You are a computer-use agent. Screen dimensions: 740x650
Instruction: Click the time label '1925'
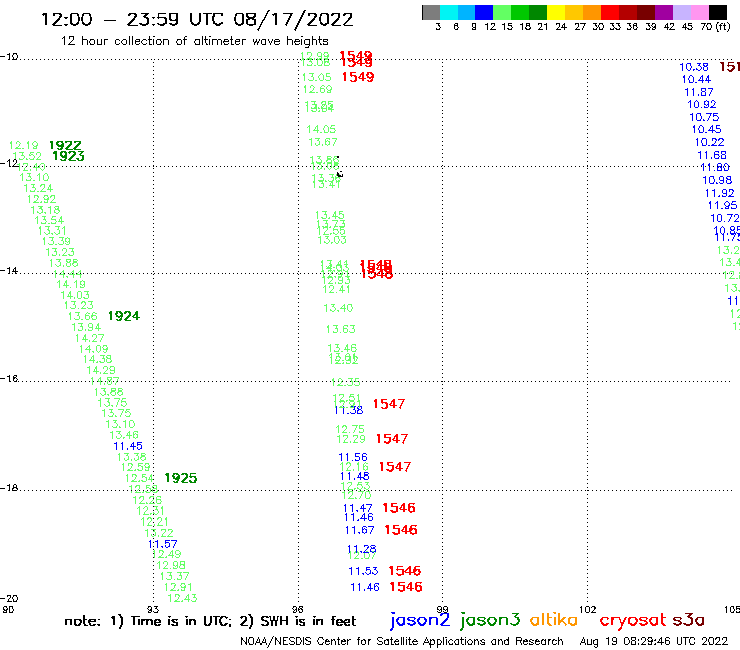181,478
